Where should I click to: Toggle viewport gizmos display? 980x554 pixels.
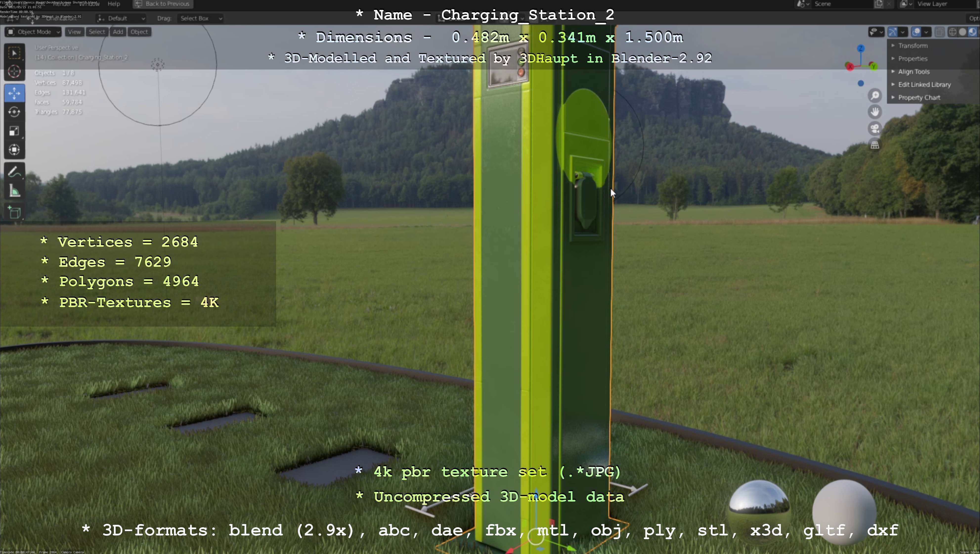point(893,32)
